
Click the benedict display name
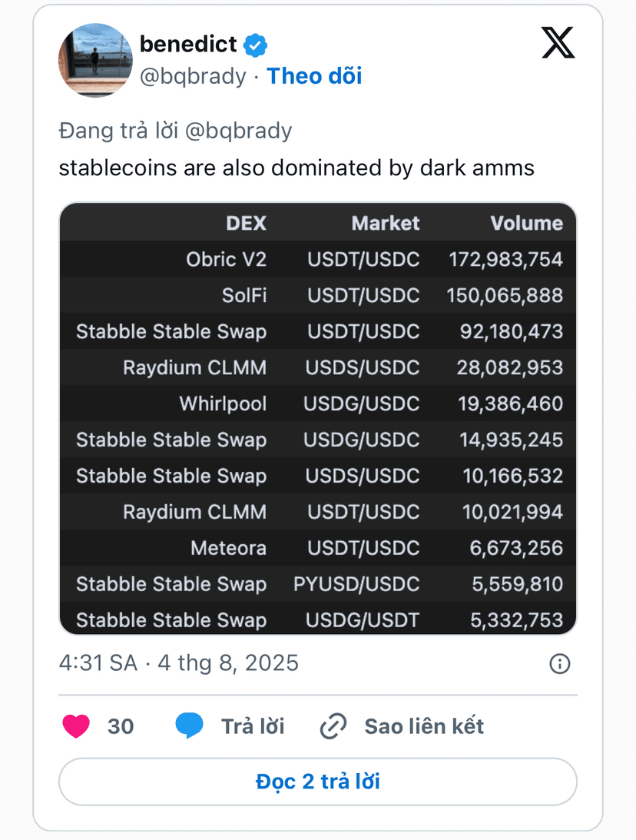[x=188, y=44]
